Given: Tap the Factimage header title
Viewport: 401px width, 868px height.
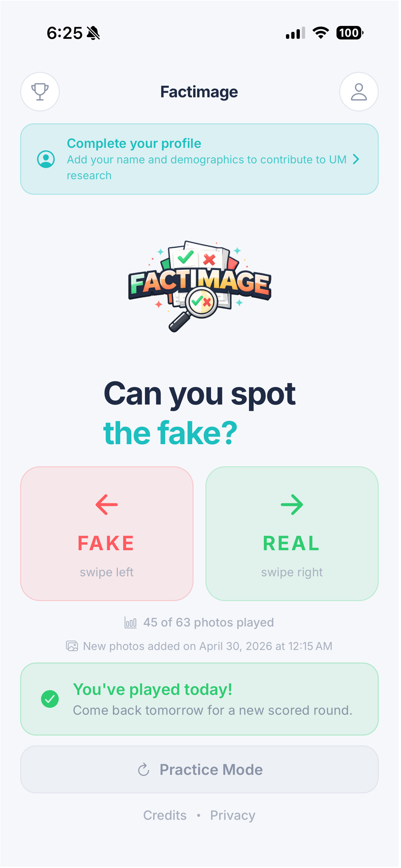Looking at the screenshot, I should click(199, 92).
